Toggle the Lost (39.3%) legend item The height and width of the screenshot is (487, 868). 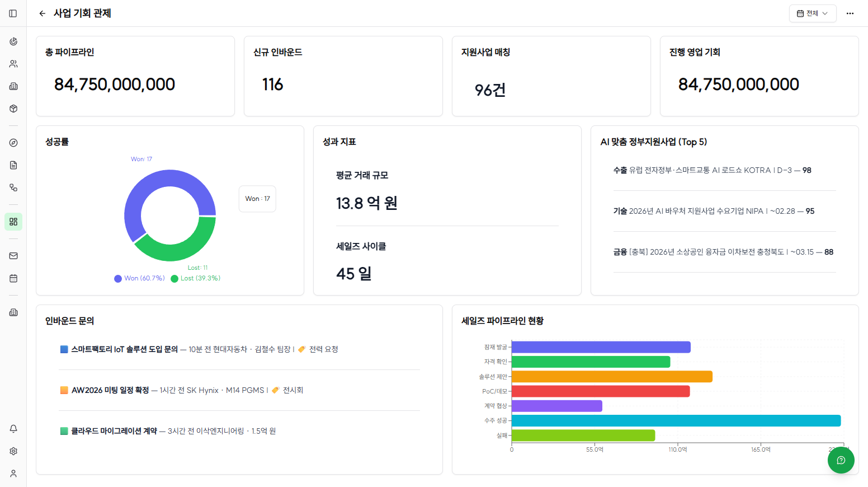[197, 278]
